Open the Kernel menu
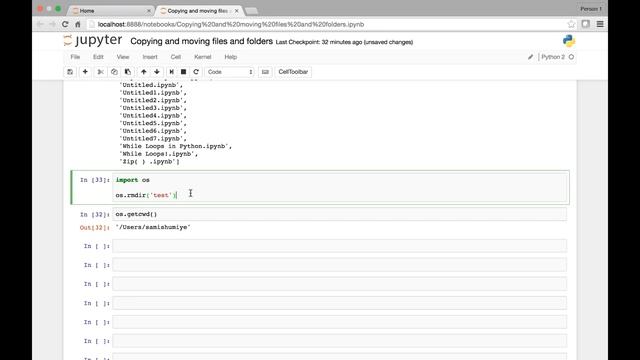Viewport: 640px width, 360px height. coord(203,57)
